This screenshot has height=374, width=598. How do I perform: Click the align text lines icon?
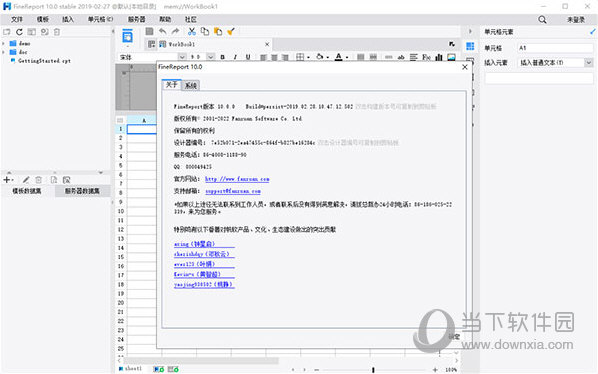pyautogui.click(x=414, y=57)
